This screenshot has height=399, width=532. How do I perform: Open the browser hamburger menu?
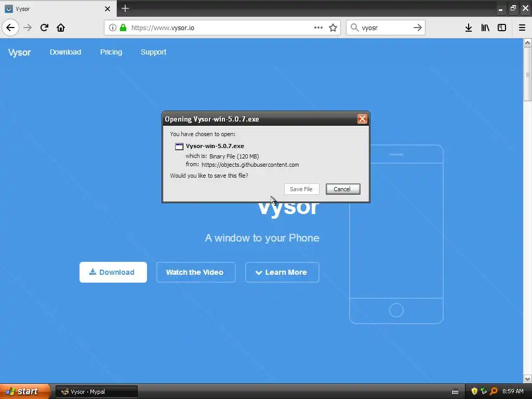click(522, 28)
